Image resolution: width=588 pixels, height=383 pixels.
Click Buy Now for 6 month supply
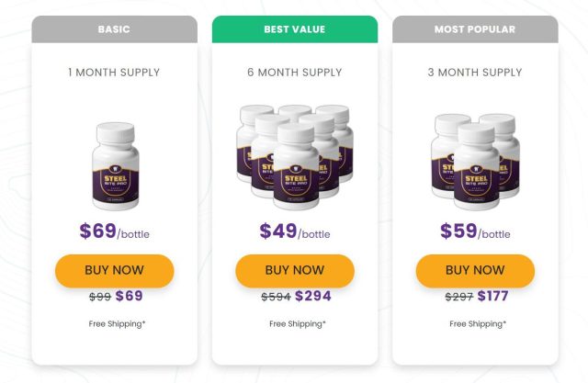(x=295, y=271)
